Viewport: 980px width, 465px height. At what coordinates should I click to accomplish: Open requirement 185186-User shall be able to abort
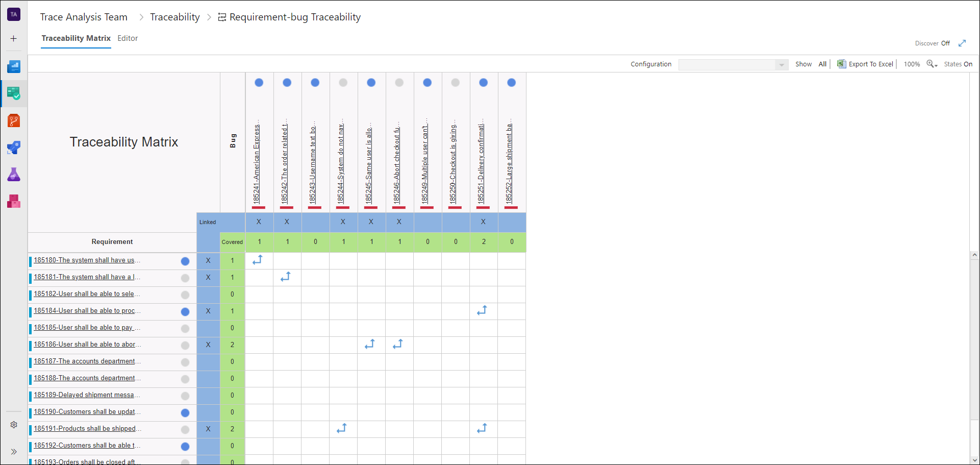click(x=87, y=345)
